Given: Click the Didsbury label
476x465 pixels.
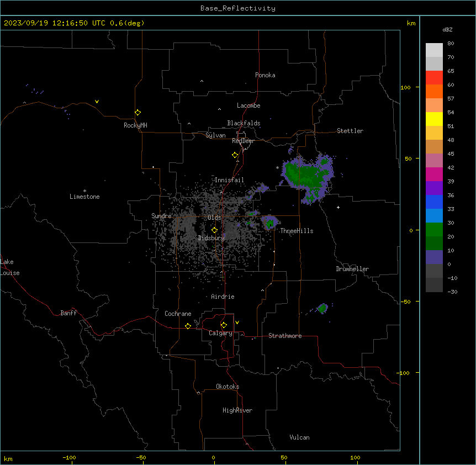Looking at the screenshot, I should [211, 238].
